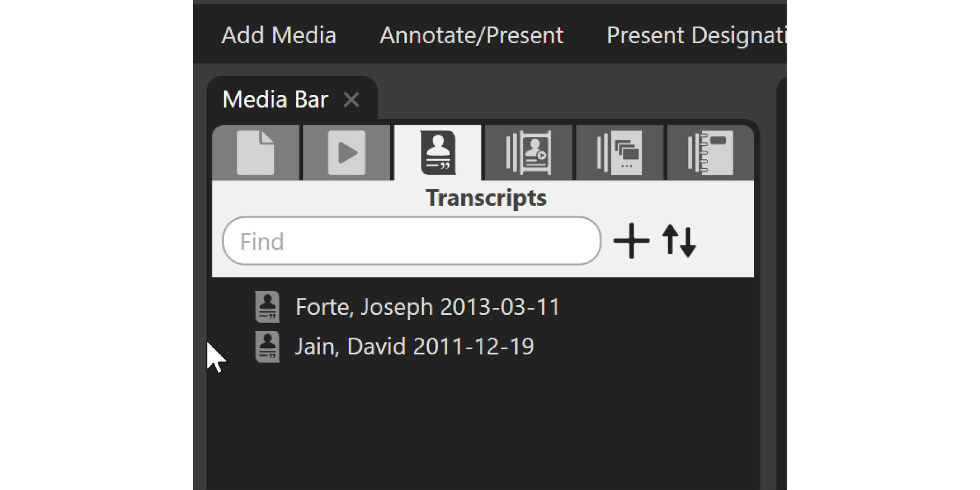Image resolution: width=980 pixels, height=490 pixels.
Task: Select the Transcripts tab icon
Action: (438, 152)
